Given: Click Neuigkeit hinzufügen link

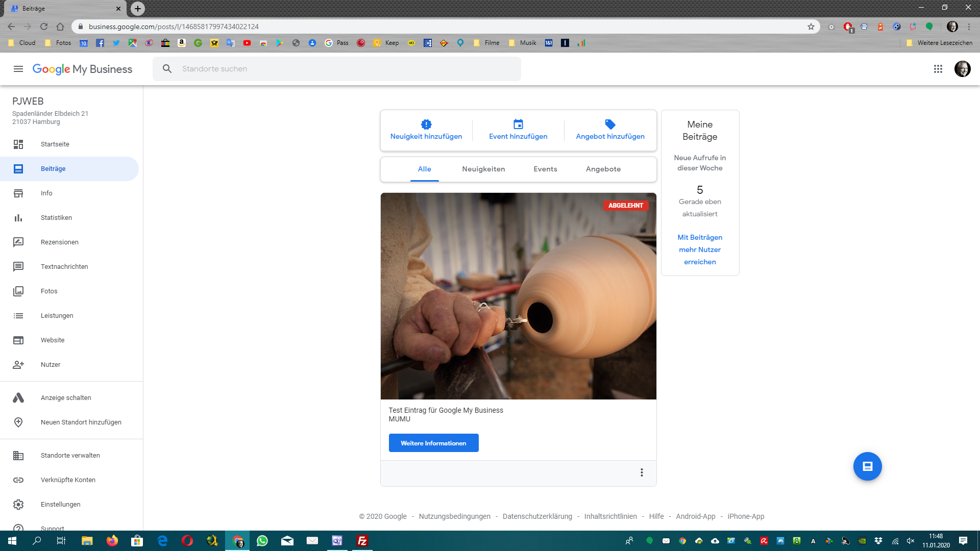Looking at the screenshot, I should point(426,137).
